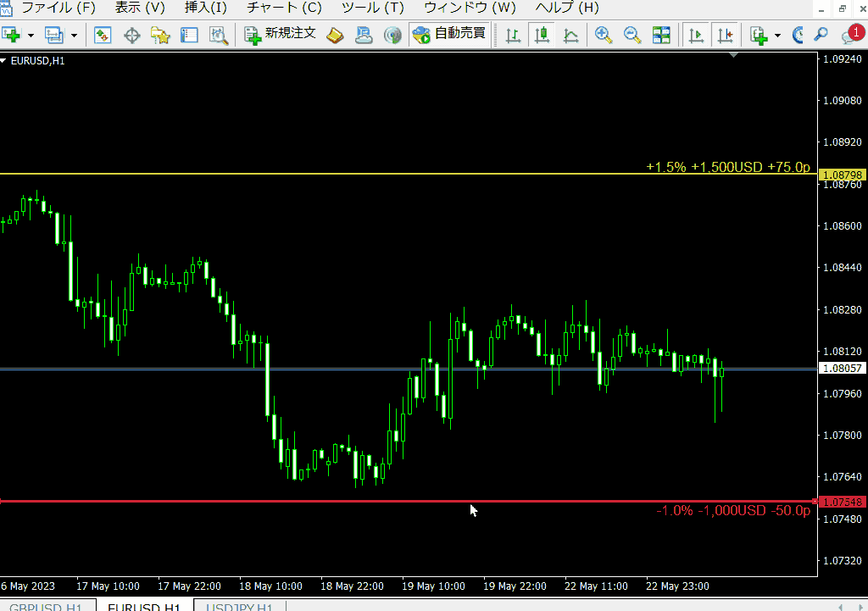Open the Market Watch window

(103, 35)
